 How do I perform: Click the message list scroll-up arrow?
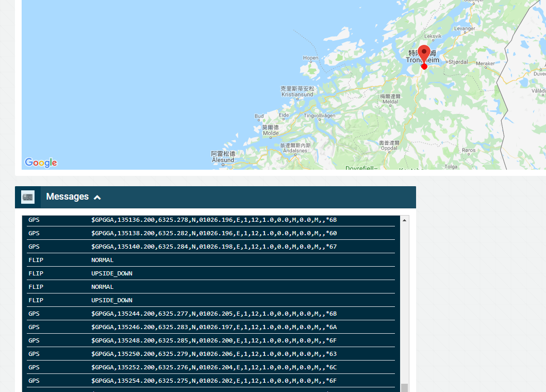click(404, 220)
